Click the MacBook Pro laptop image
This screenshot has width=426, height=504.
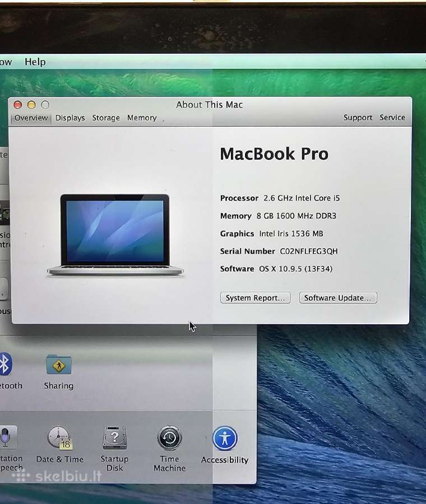tap(115, 235)
